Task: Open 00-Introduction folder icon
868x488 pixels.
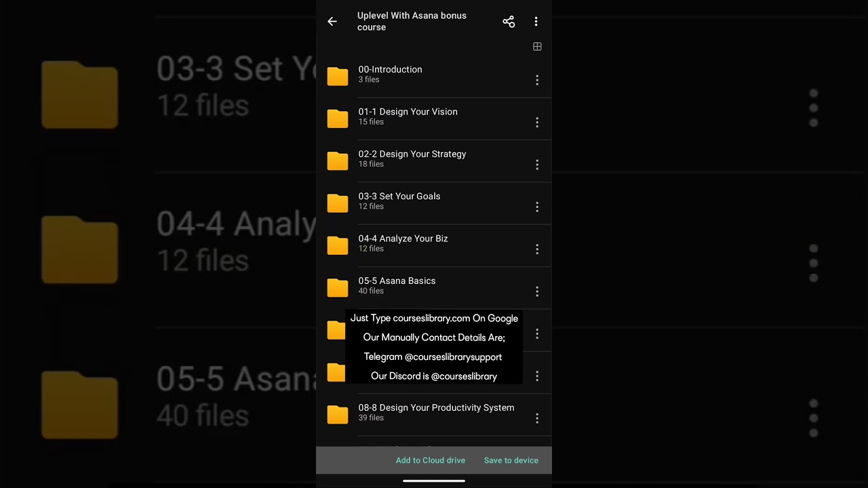Action: (x=338, y=76)
